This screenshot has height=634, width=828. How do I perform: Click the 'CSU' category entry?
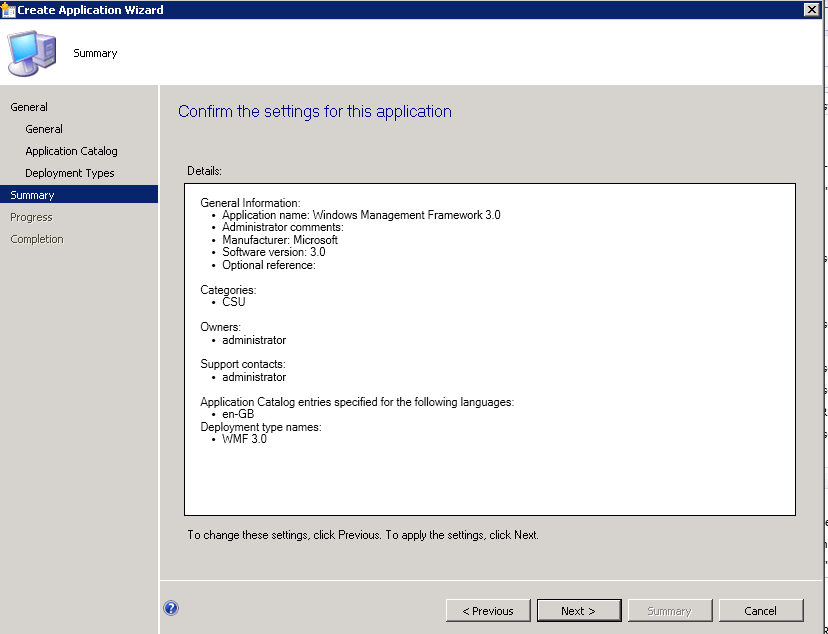pos(234,302)
